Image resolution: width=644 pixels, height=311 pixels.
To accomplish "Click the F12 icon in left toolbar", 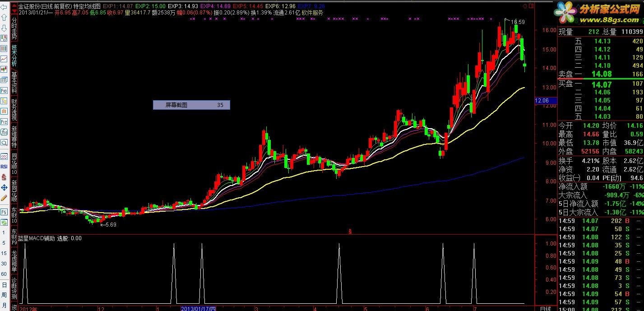I will pyautogui.click(x=4, y=121).
